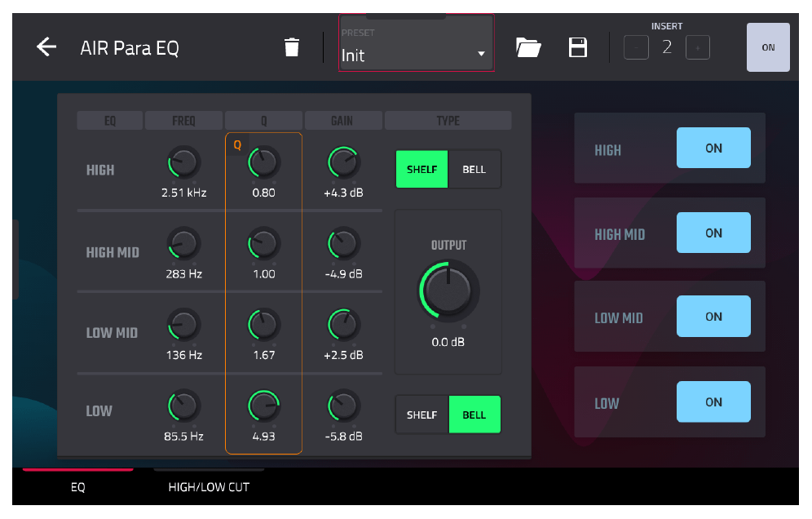The height and width of the screenshot is (519, 812).
Task: Click the 4.93 Q value
Action: pyautogui.click(x=263, y=436)
